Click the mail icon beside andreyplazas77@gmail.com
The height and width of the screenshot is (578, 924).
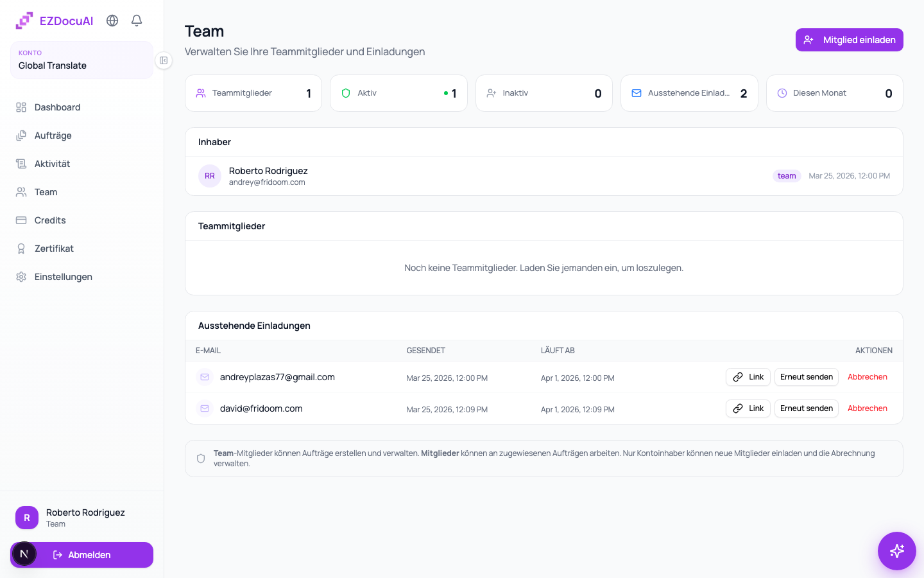click(205, 377)
